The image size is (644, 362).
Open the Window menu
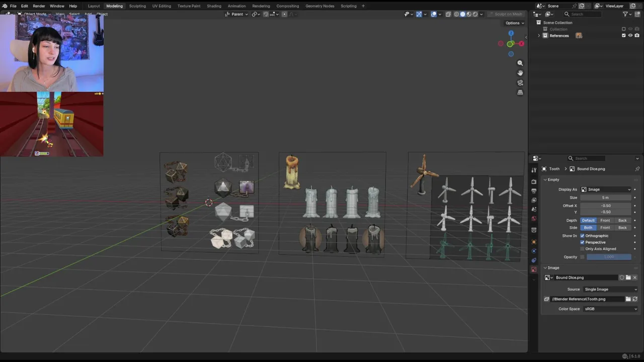click(x=57, y=6)
